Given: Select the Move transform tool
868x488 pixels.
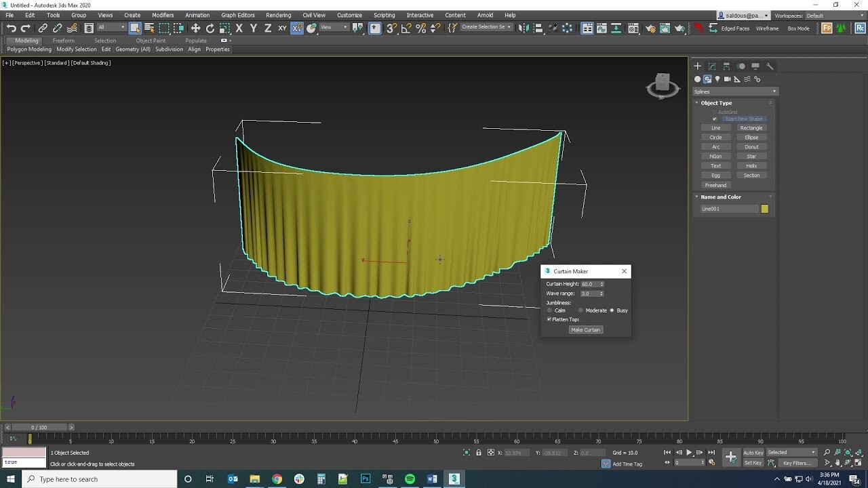Looking at the screenshot, I should [195, 28].
